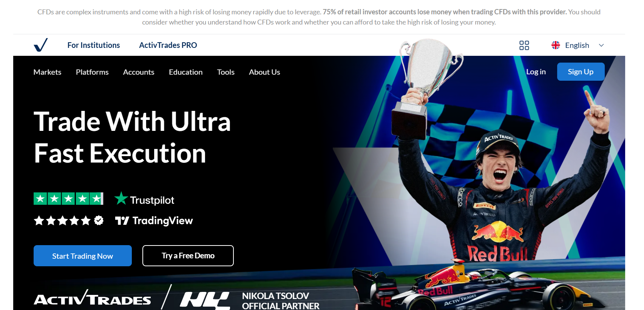Open the apps grid icon
The image size is (644, 310).
(x=524, y=45)
